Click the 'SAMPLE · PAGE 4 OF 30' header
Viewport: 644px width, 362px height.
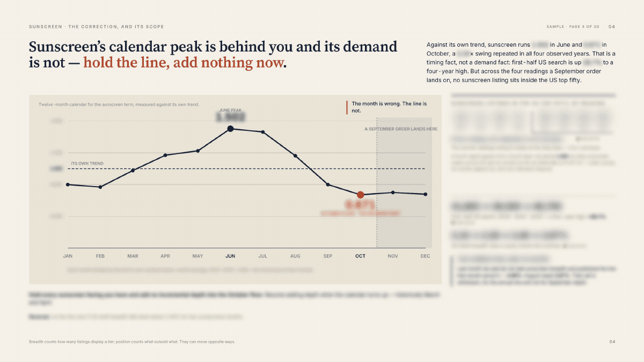pos(573,27)
